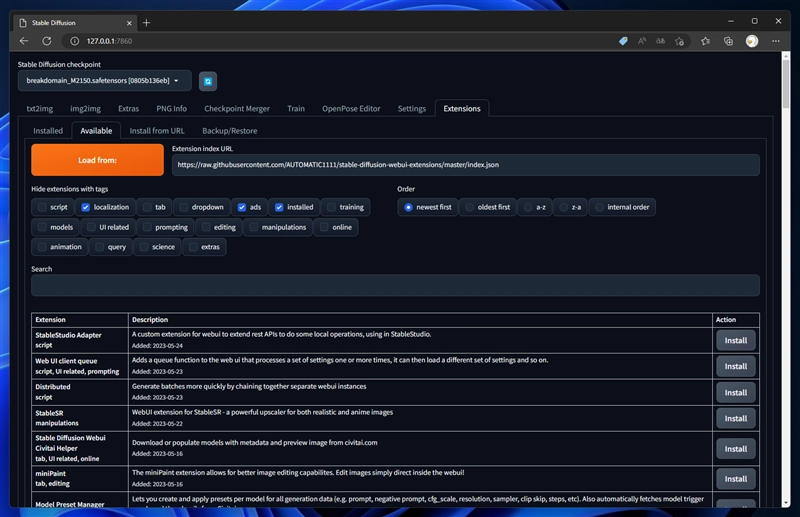Install the Web UI client queue extension
Image resolution: width=800 pixels, height=517 pixels.
coord(736,366)
